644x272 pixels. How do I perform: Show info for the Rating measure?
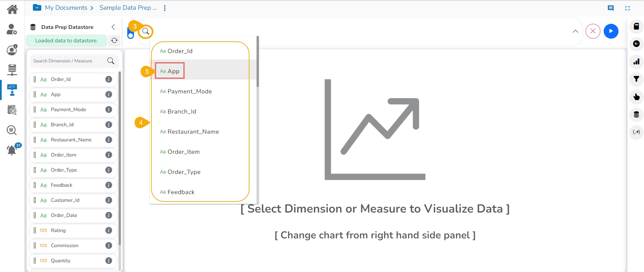coord(108,230)
